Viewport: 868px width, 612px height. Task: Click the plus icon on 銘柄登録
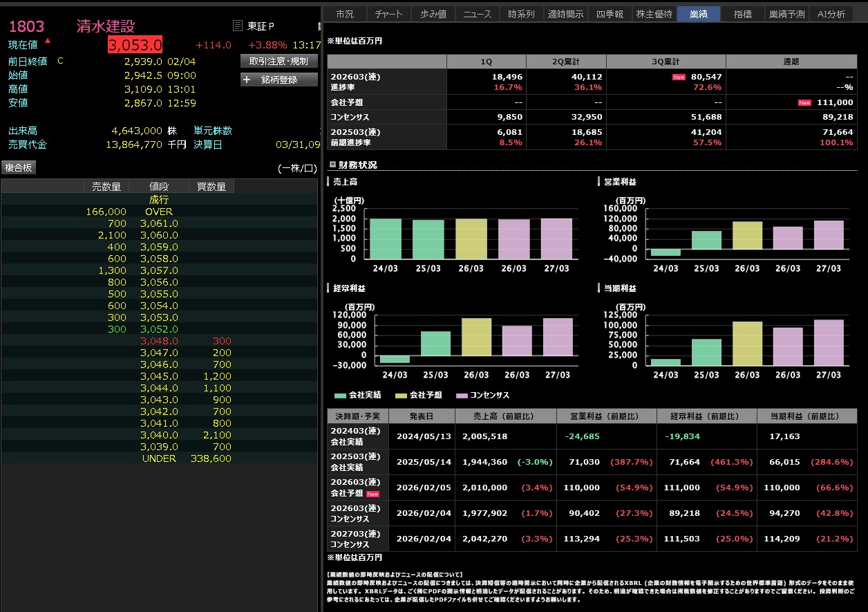pos(248,80)
